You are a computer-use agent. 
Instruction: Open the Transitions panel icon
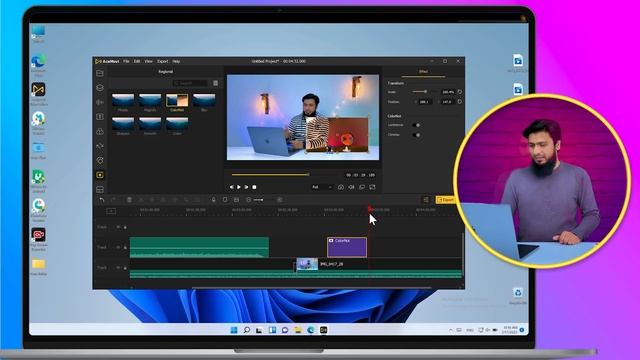coord(100,146)
